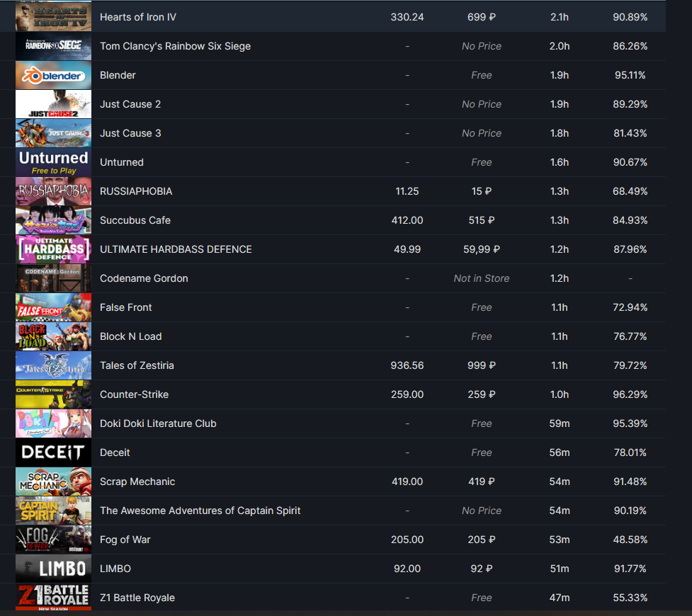Select the Block N Load thumbnail
The height and width of the screenshot is (616, 692).
coord(53,337)
